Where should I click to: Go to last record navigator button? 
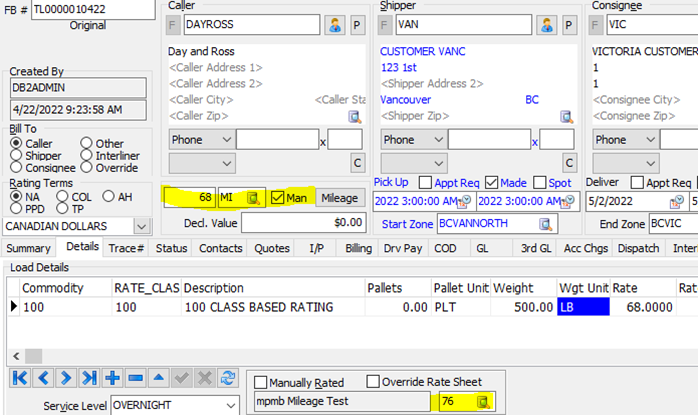89,378
